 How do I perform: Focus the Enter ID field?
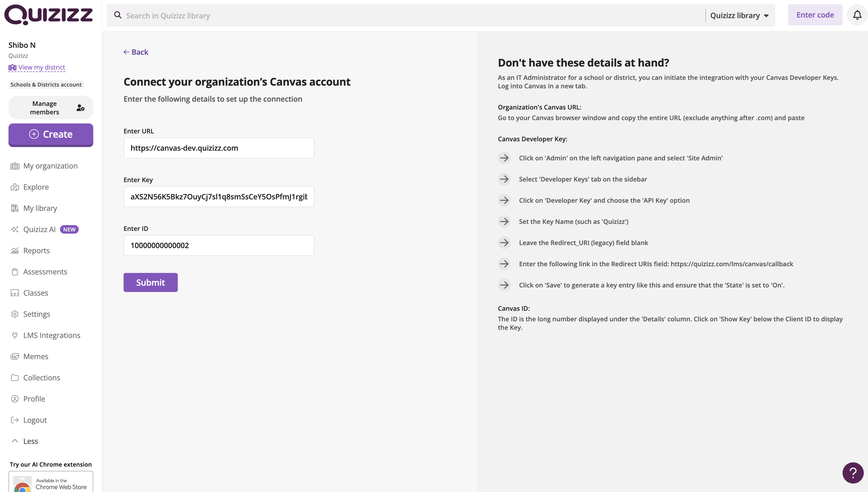[x=219, y=245]
